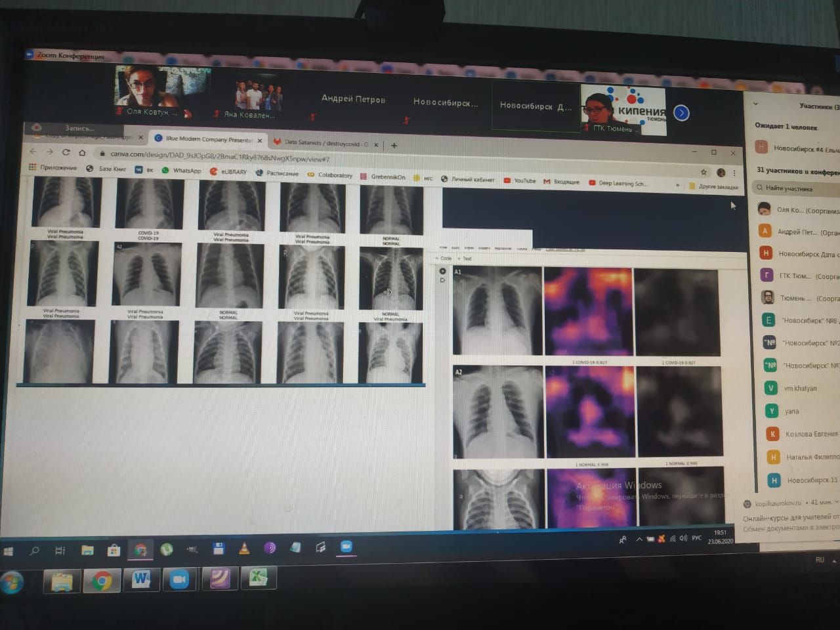The height and width of the screenshot is (630, 840).
Task: Open the eLIBRARY bookmark
Action: 228,171
